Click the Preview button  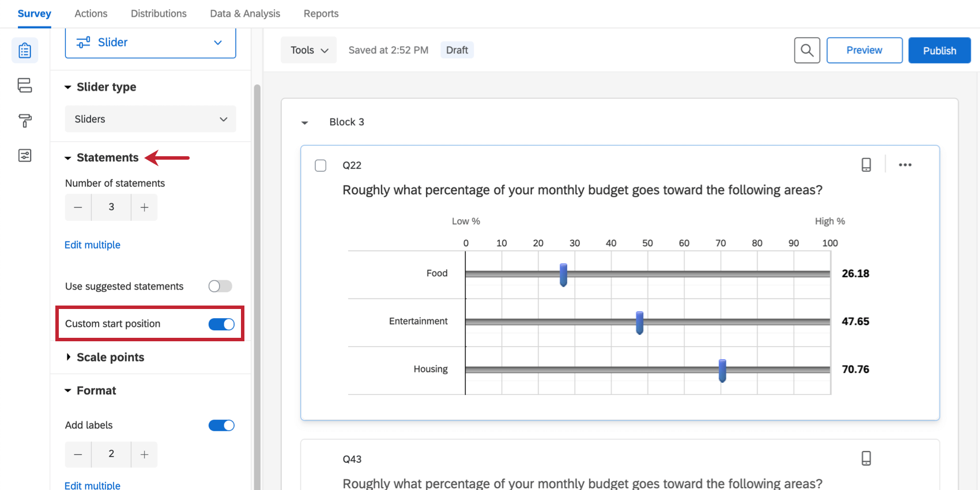coord(864,50)
